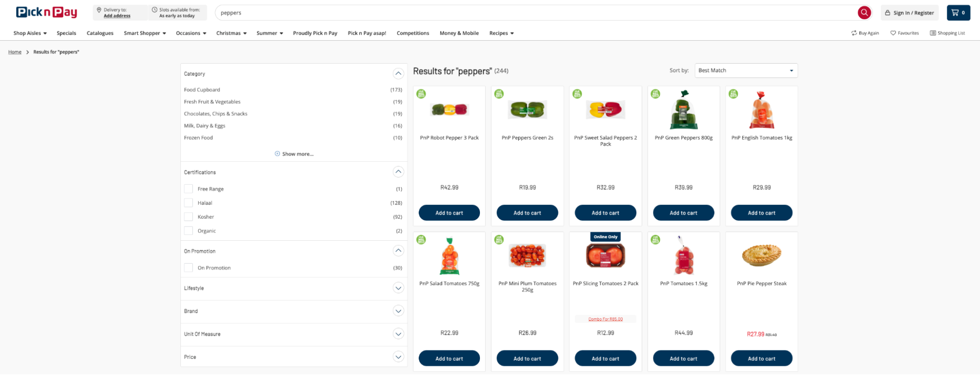980x375 pixels.
Task: Click the red search magnifier icon
Action: click(864, 13)
